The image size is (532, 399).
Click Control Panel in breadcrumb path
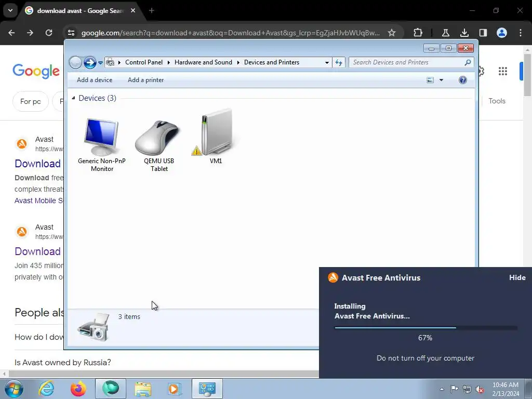144,62
